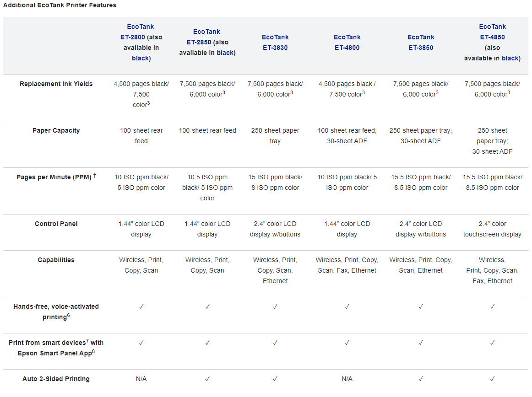Click the ET-3830 Auto 2-Sided Printing checkmark
The image size is (532, 397).
(x=275, y=379)
